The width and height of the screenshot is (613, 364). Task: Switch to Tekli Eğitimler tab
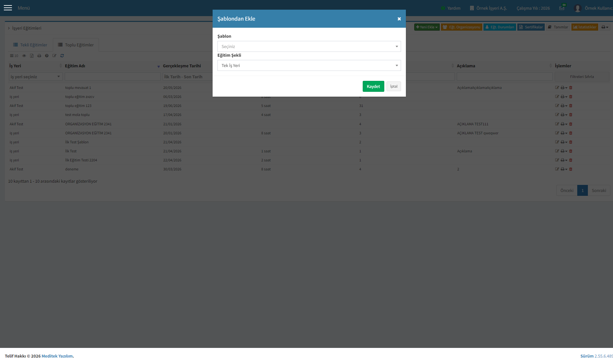coord(30,45)
